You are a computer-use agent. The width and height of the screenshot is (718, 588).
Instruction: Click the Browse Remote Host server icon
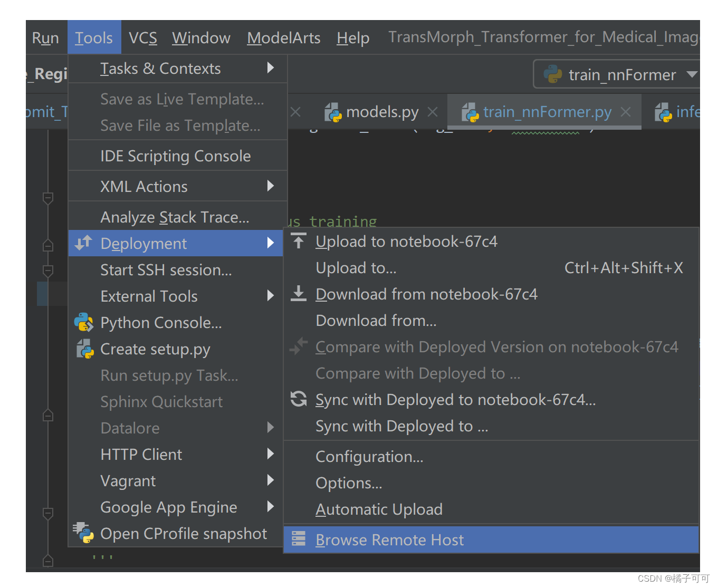point(299,538)
